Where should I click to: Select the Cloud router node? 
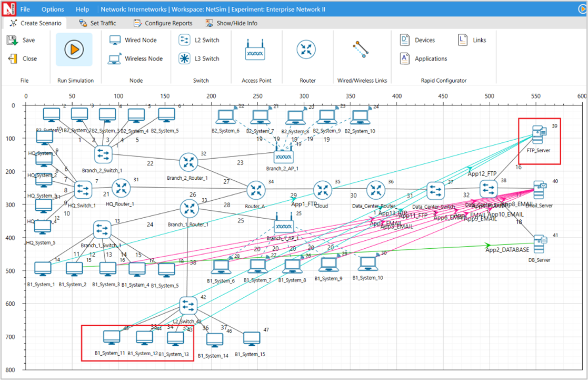[322, 190]
